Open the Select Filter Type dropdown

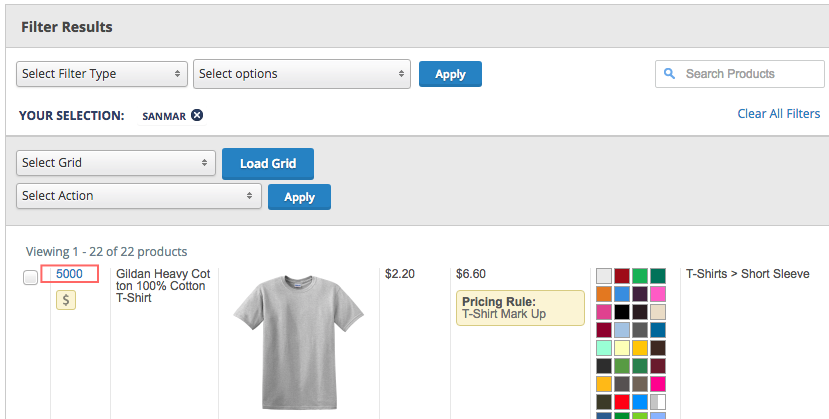pyautogui.click(x=102, y=74)
